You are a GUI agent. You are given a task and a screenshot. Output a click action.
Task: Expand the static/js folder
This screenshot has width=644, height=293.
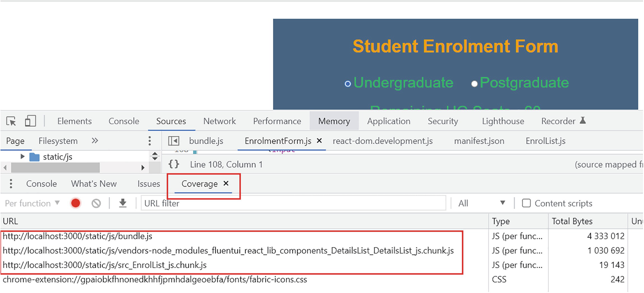click(x=22, y=156)
